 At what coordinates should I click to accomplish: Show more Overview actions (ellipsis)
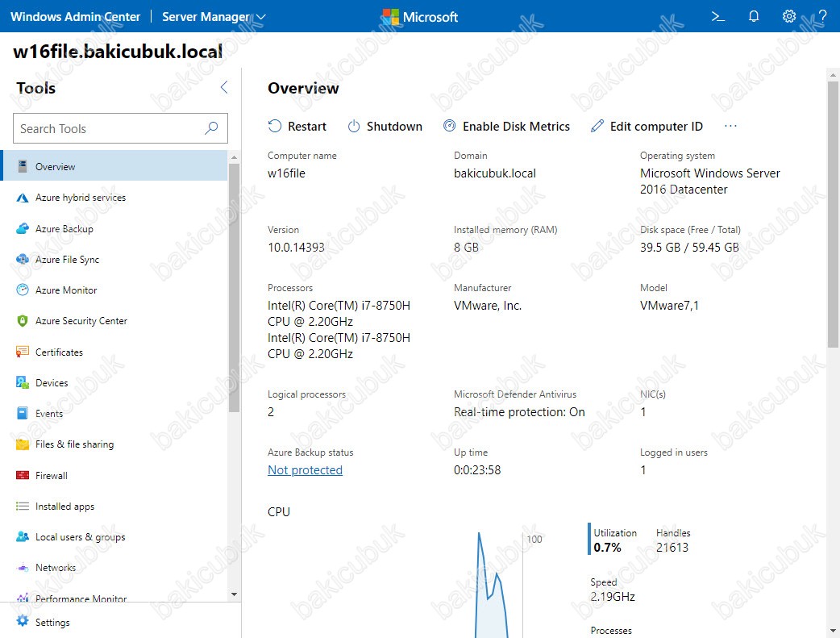730,126
